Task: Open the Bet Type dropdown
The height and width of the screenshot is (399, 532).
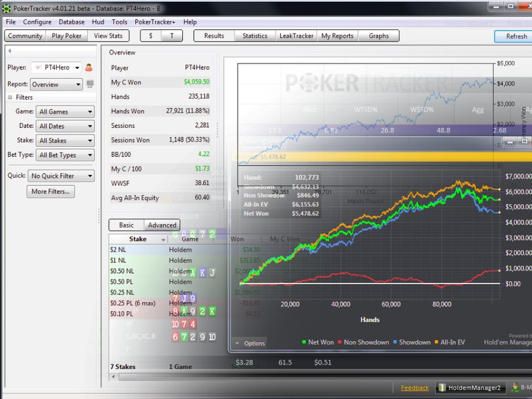Action: [x=65, y=155]
